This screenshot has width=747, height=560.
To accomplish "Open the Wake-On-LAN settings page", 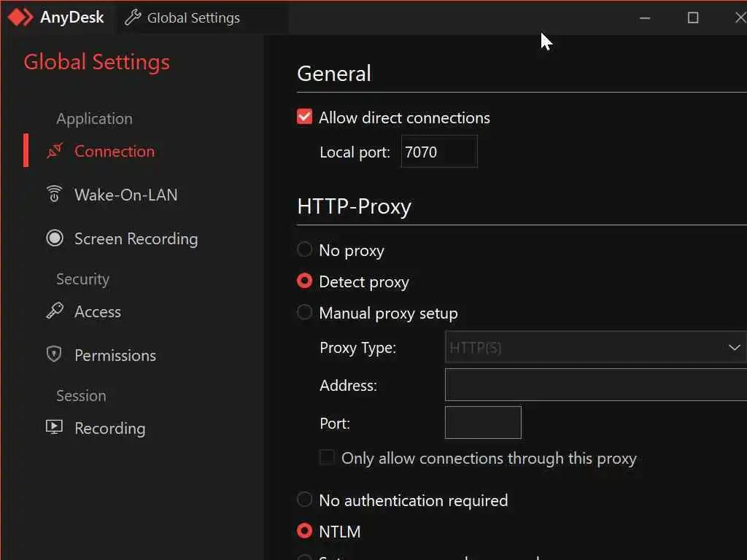I will [125, 195].
